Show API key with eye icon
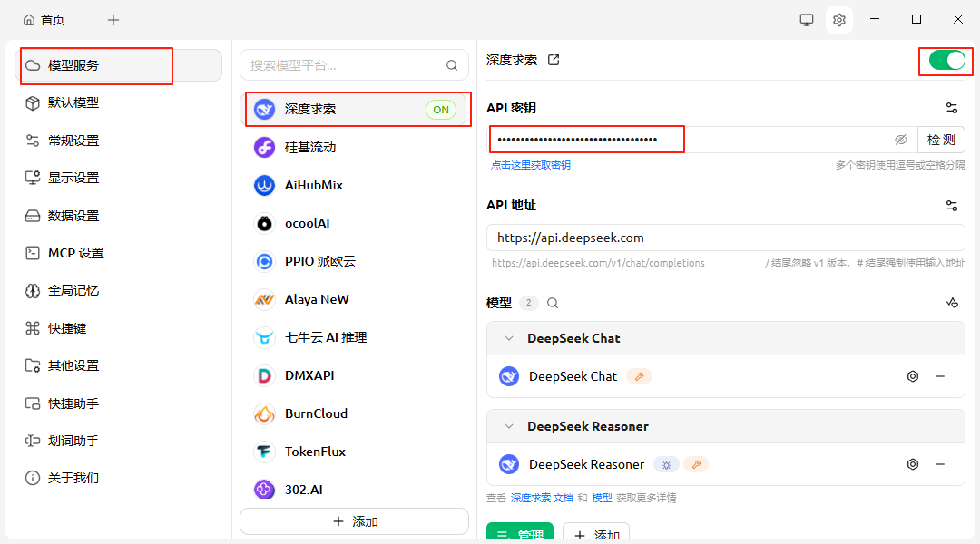This screenshot has height=544, width=980. [901, 140]
